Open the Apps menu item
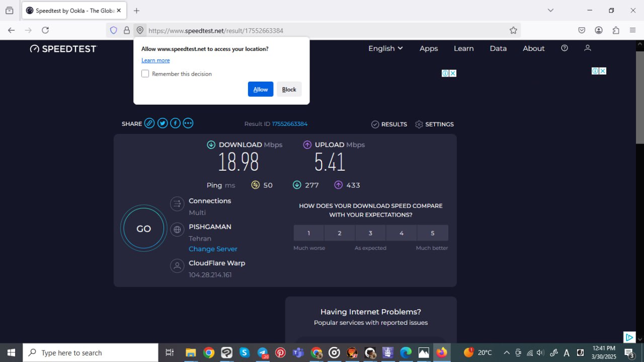The height and width of the screenshot is (362, 644). coord(429,48)
